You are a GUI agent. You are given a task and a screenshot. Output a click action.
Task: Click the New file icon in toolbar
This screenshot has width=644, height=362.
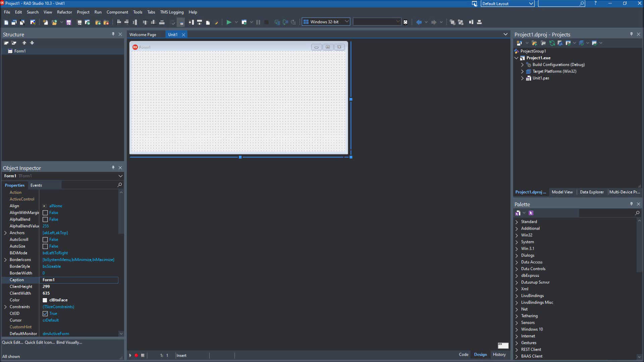(6, 22)
